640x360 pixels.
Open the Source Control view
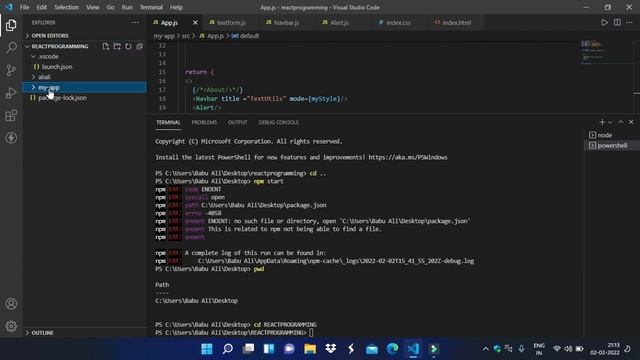(11, 70)
